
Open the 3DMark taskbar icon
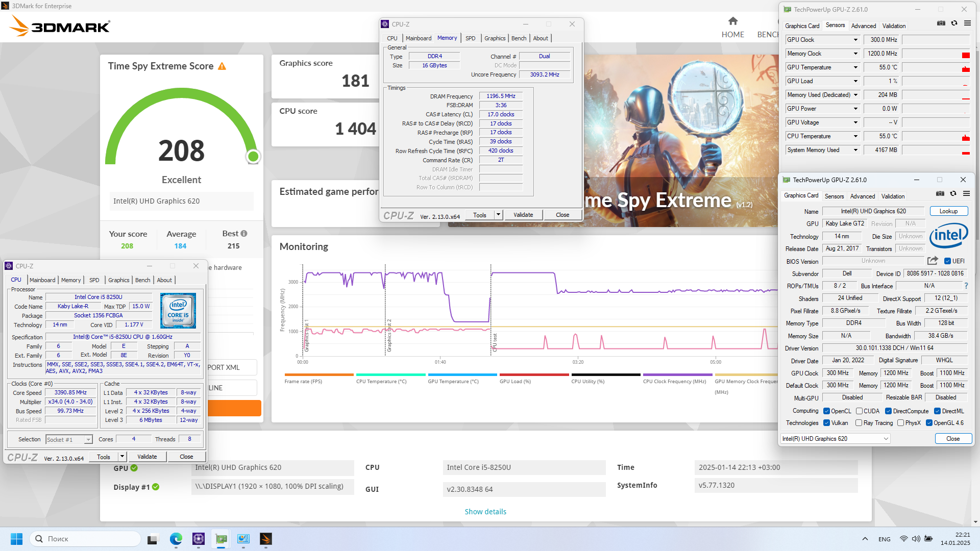tap(266, 539)
